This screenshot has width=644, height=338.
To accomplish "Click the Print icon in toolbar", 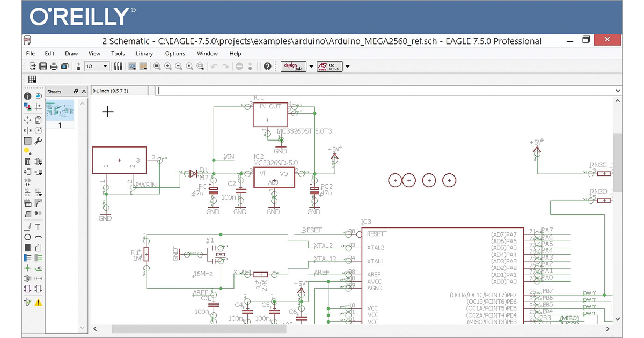I will point(54,66).
